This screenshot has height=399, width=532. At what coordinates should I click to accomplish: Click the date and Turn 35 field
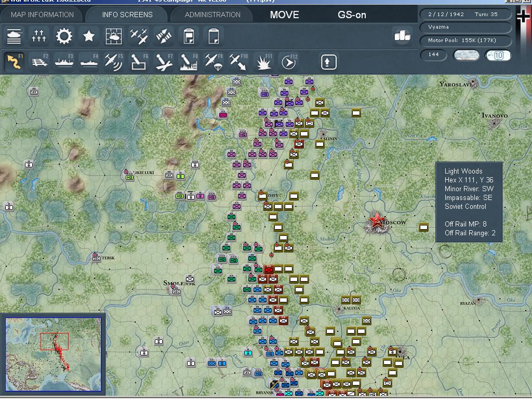pos(465,14)
